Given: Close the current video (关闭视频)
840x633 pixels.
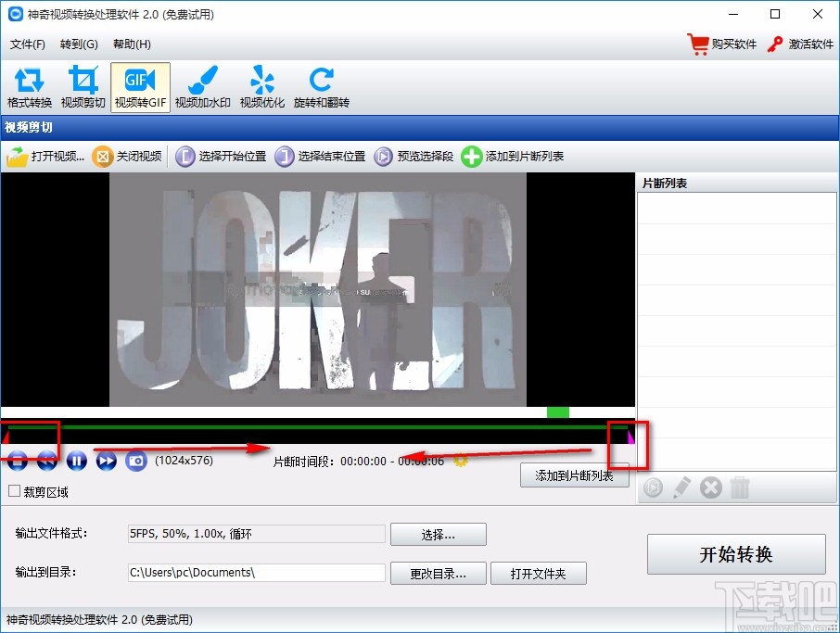Looking at the screenshot, I should (127, 157).
